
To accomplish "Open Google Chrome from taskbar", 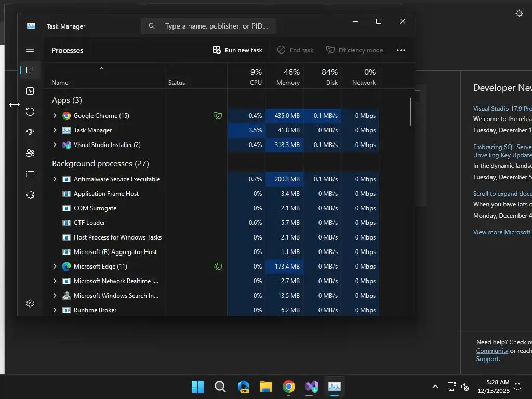I will pos(289,387).
